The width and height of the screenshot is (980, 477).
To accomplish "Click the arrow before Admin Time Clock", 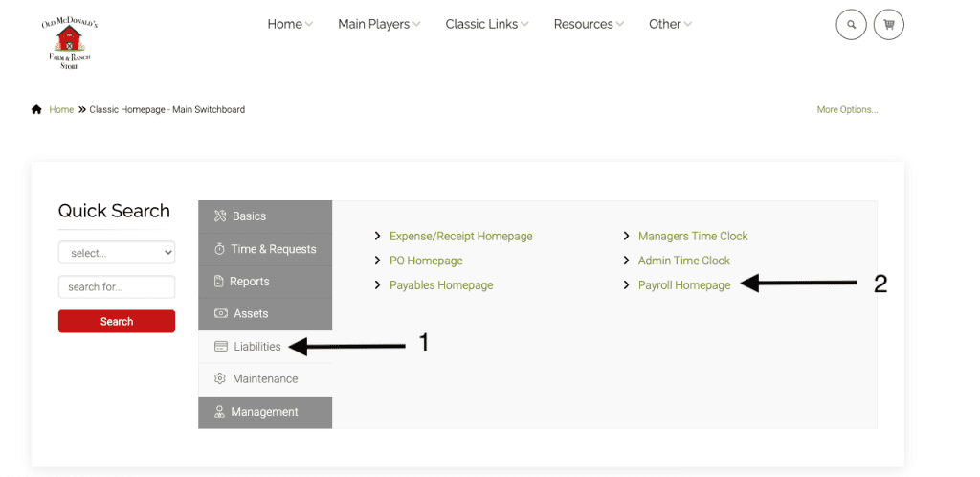I will [x=626, y=261].
